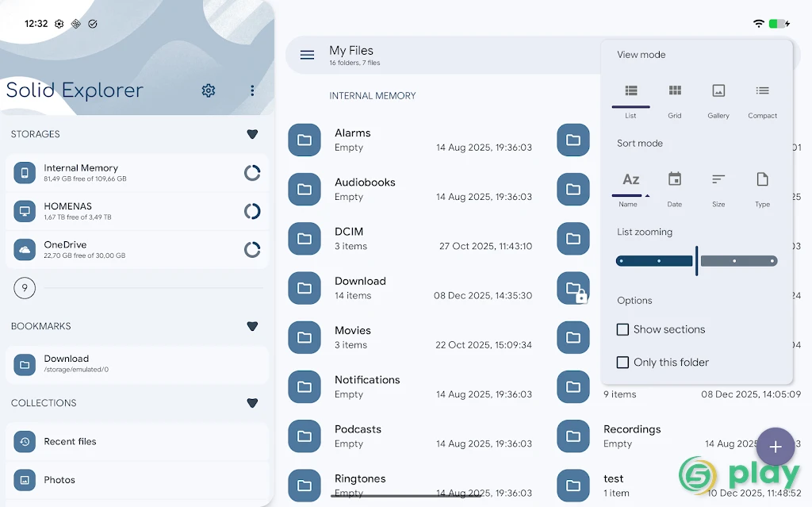This screenshot has width=812, height=507.
Task: Open the DCIM folder
Action: point(410,239)
